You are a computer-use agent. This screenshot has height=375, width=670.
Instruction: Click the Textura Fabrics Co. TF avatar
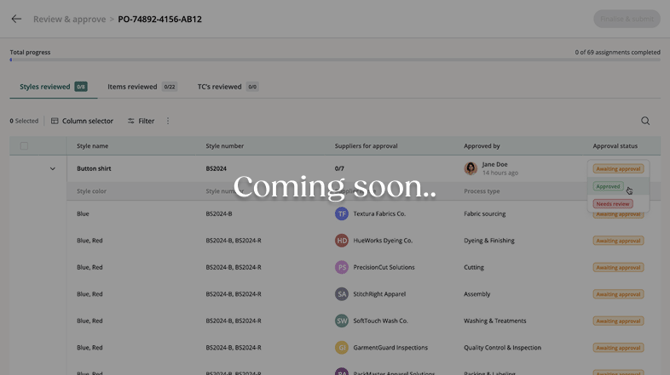(341, 214)
